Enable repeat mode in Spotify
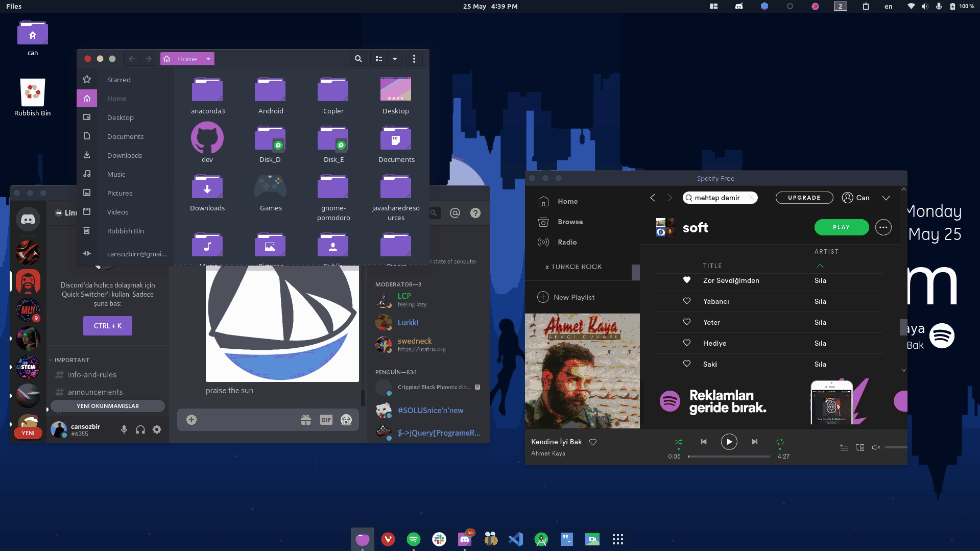The height and width of the screenshot is (551, 980). [780, 442]
